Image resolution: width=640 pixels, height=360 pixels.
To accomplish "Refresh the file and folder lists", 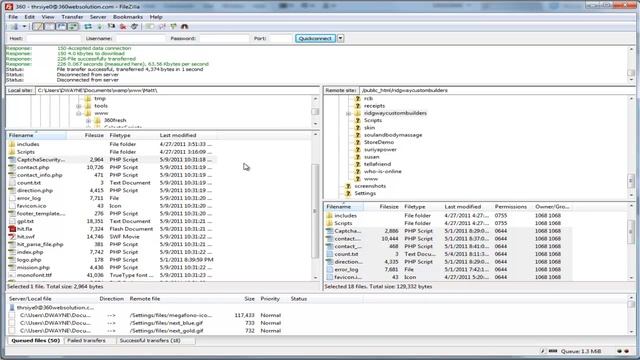I will click(88, 27).
